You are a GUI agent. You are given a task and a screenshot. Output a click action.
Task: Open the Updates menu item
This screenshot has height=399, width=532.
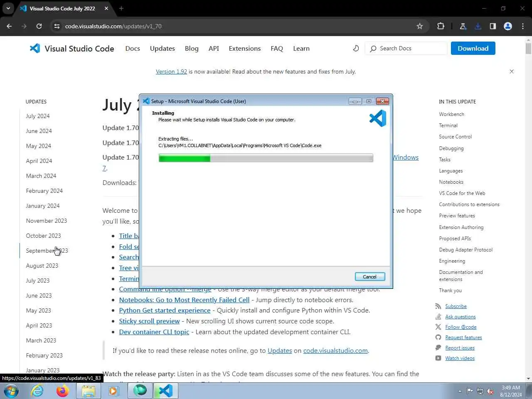pyautogui.click(x=163, y=49)
